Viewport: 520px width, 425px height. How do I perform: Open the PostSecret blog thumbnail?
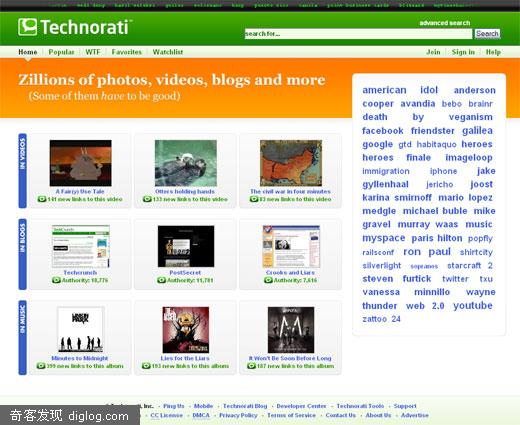tap(186, 246)
